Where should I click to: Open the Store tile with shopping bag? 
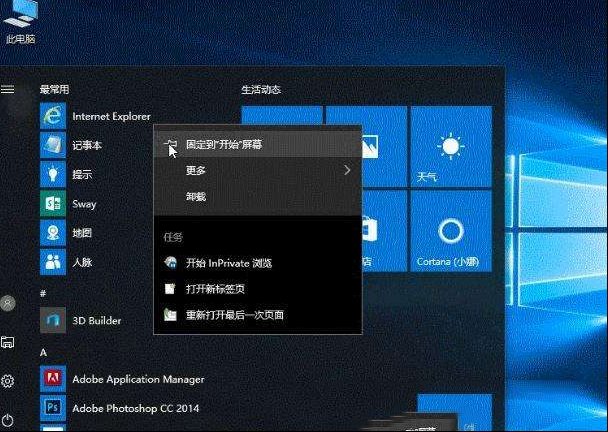(385, 231)
